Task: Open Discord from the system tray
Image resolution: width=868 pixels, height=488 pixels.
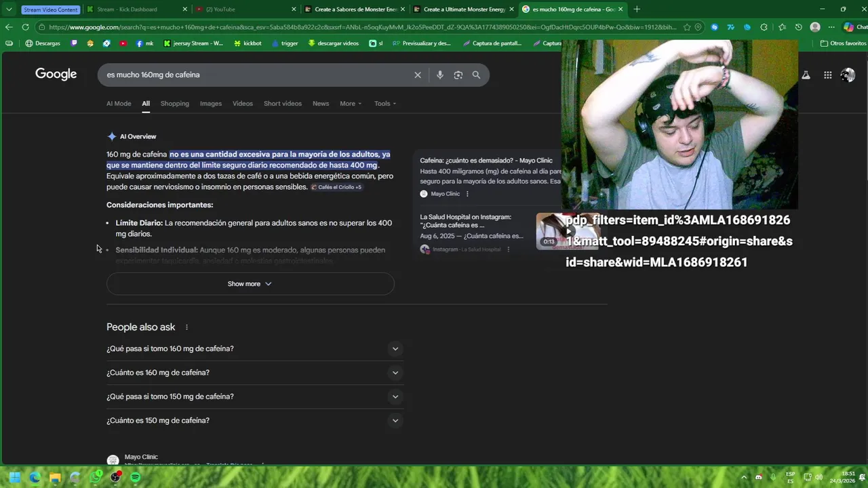Action: 758,477
